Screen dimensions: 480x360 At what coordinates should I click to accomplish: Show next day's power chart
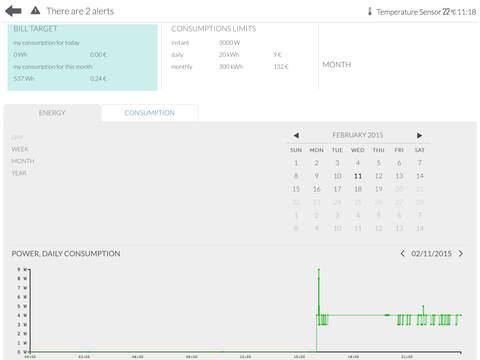click(461, 254)
